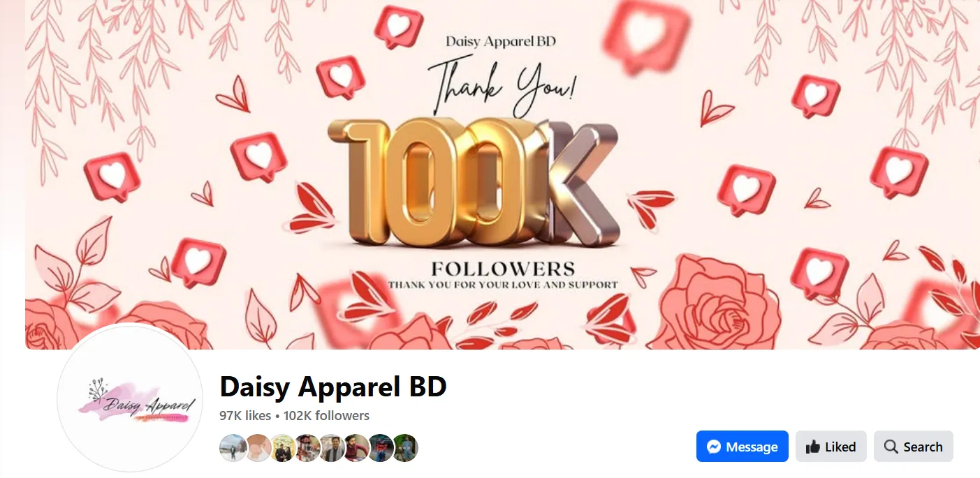This screenshot has width=980, height=478.
Task: Click the Messenger icon in Message button
Action: click(x=714, y=447)
